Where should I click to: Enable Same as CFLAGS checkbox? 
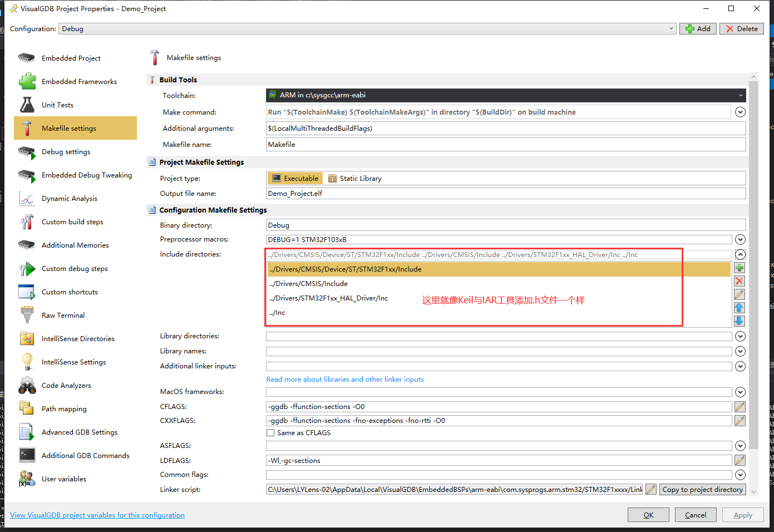[x=270, y=433]
